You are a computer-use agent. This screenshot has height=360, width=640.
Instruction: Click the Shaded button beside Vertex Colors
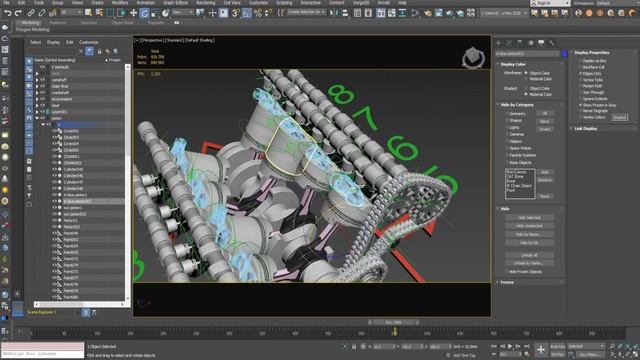[x=619, y=118]
